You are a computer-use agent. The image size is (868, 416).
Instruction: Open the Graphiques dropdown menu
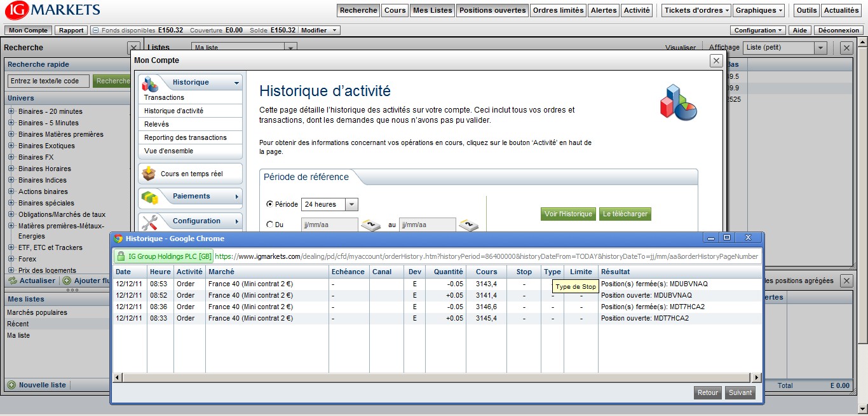click(759, 10)
